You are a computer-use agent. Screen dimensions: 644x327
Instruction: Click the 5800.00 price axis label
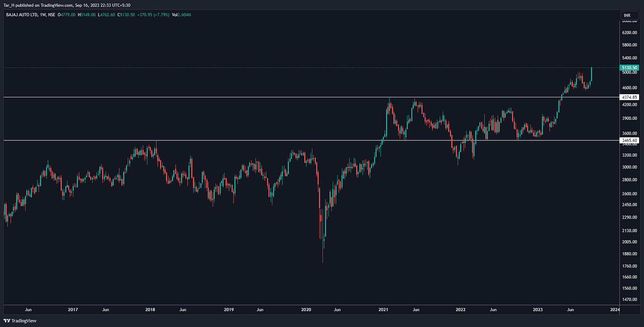pos(629,45)
